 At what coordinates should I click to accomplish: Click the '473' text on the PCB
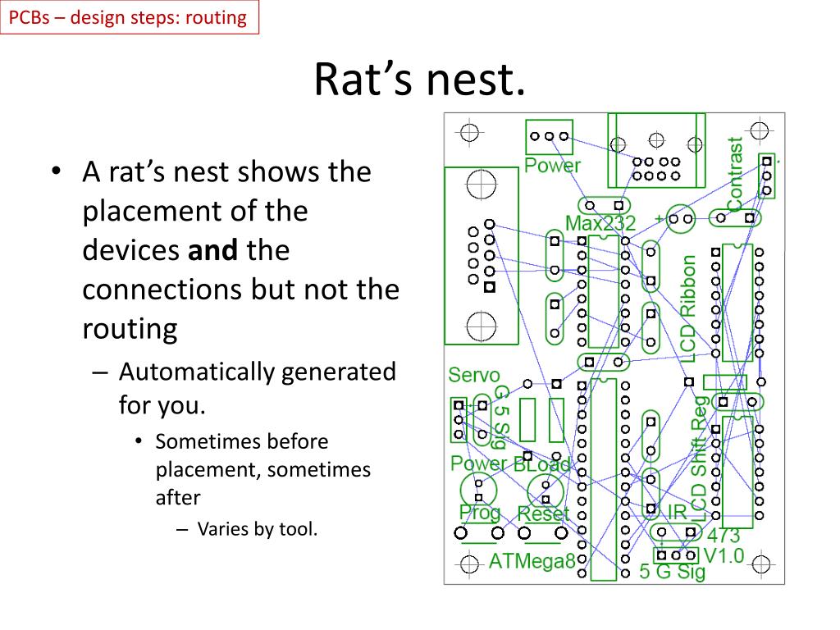[724, 535]
